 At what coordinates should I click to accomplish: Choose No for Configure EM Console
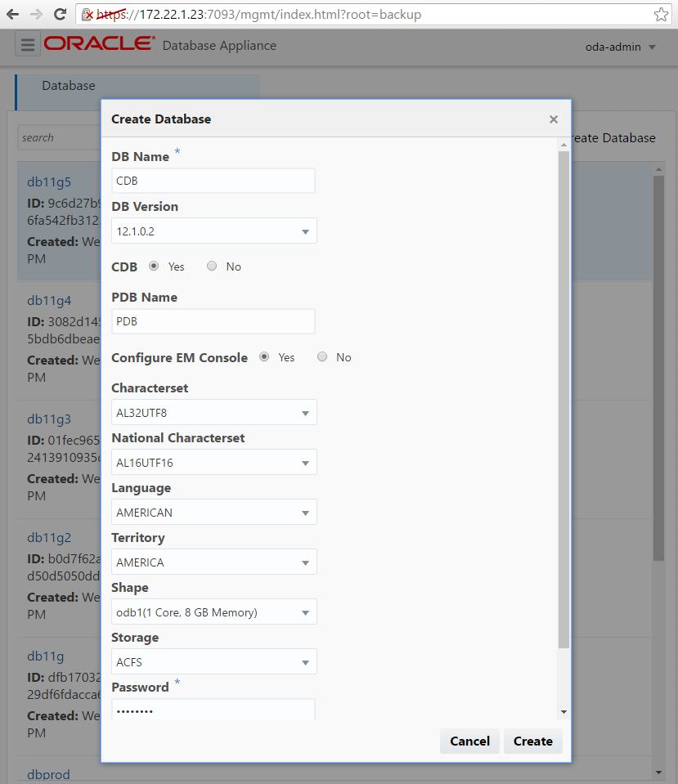click(322, 357)
